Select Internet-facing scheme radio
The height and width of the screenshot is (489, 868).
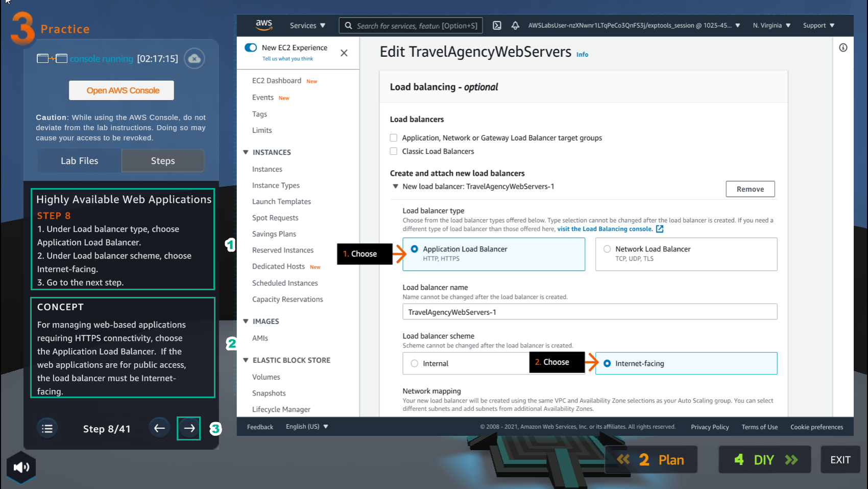tap(607, 363)
